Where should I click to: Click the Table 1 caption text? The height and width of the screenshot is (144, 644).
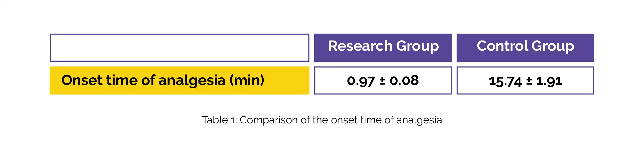[322, 120]
